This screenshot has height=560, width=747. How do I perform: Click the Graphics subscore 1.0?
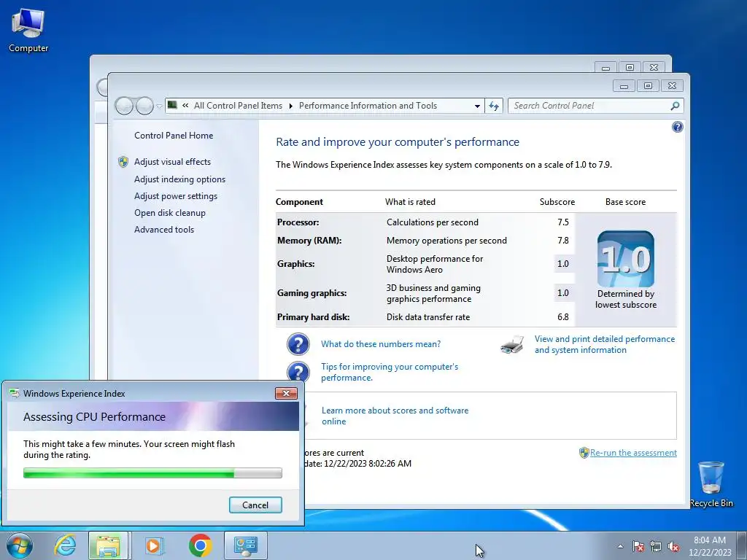pos(563,264)
